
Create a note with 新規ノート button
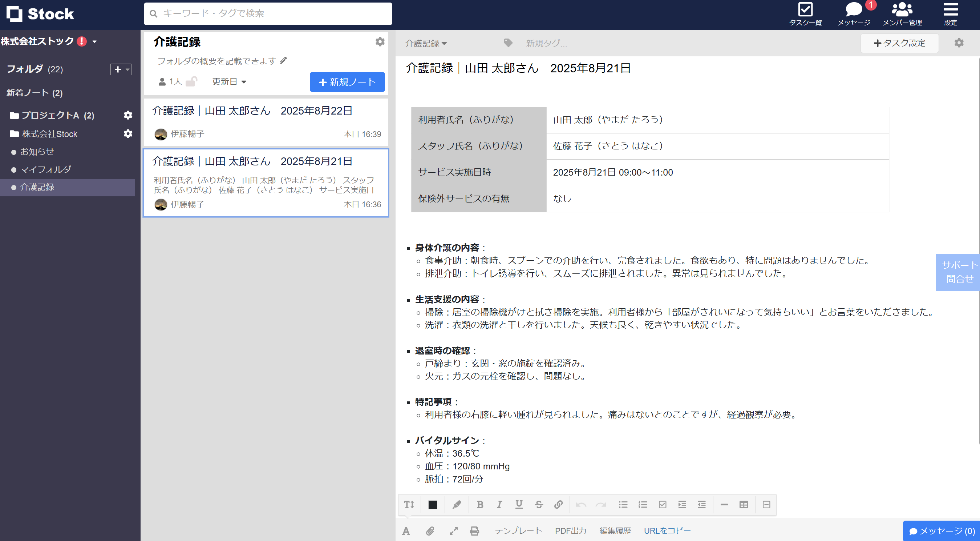(347, 81)
